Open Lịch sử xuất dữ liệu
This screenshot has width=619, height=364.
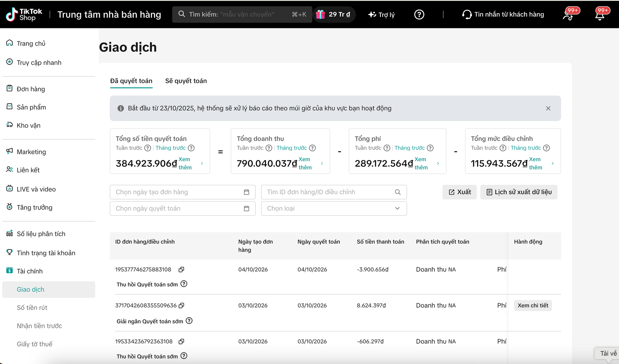click(519, 192)
